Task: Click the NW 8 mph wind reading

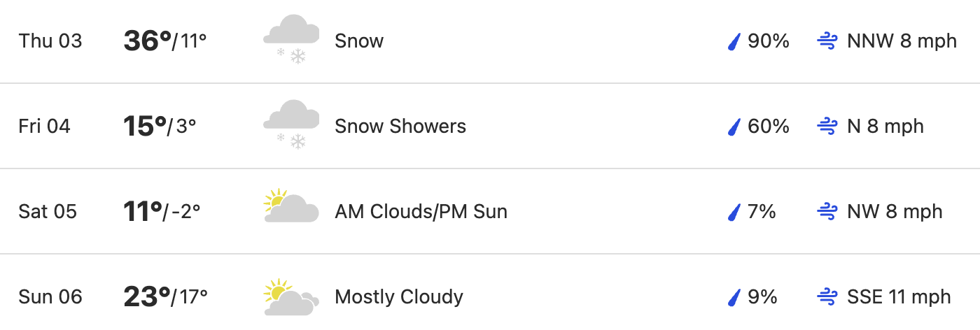Action: pos(895,212)
